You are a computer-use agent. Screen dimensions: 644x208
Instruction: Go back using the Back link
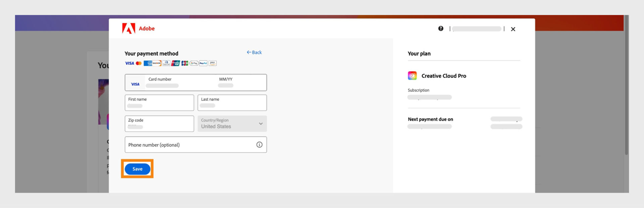pos(254,52)
